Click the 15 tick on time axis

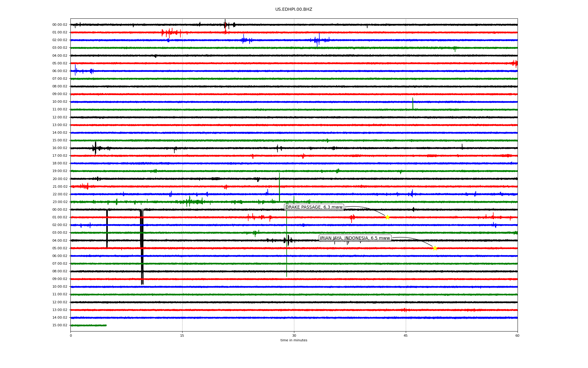pyautogui.click(x=182, y=335)
